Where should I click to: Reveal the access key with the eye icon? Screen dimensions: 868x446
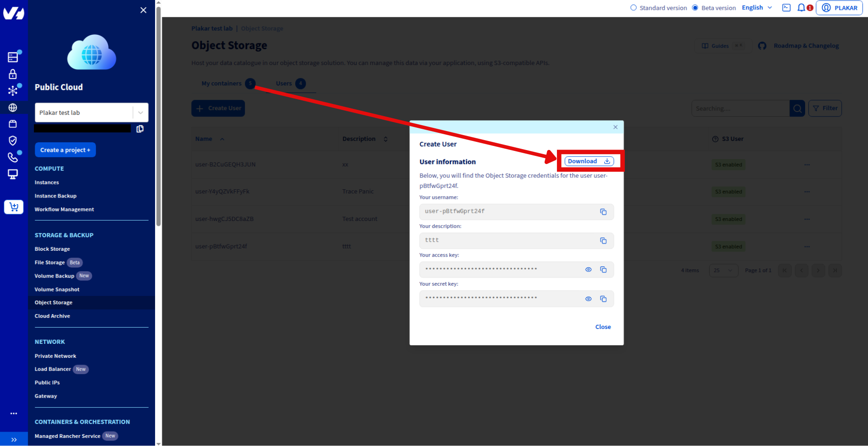(x=588, y=269)
